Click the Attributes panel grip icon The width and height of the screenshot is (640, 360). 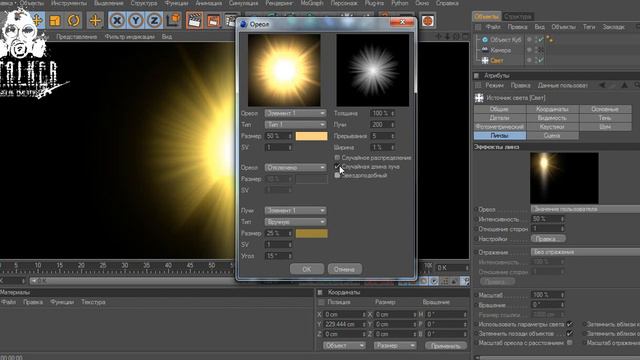tap(476, 76)
